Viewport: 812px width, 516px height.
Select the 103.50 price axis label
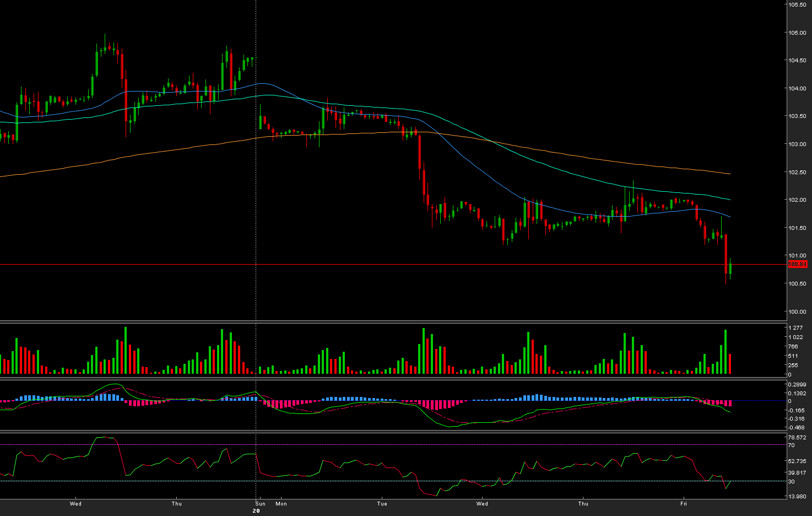[x=797, y=116]
